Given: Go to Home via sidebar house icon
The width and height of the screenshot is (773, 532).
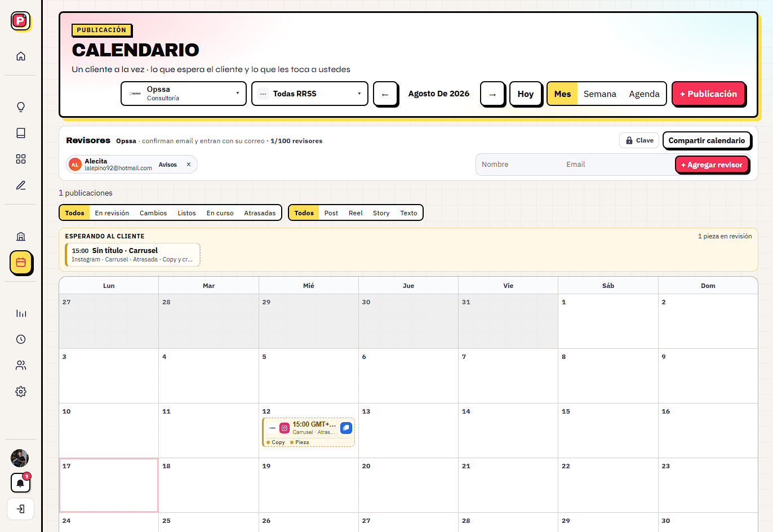Looking at the screenshot, I should (21, 56).
